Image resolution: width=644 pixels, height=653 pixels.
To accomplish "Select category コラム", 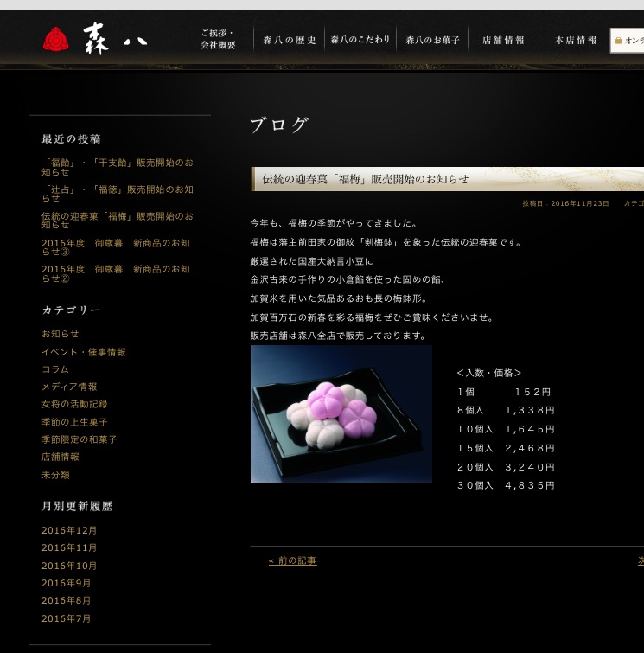I will [x=55, y=369].
